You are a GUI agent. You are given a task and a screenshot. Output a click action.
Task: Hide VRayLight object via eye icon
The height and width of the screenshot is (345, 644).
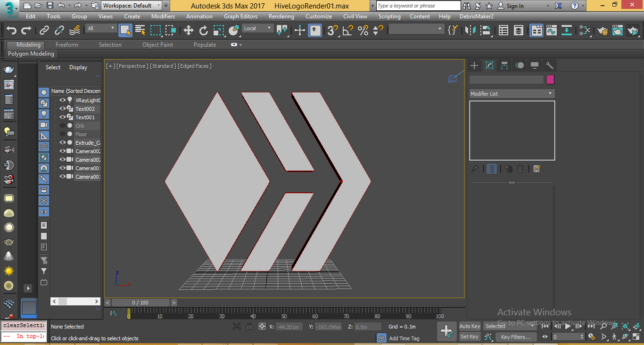coord(63,100)
